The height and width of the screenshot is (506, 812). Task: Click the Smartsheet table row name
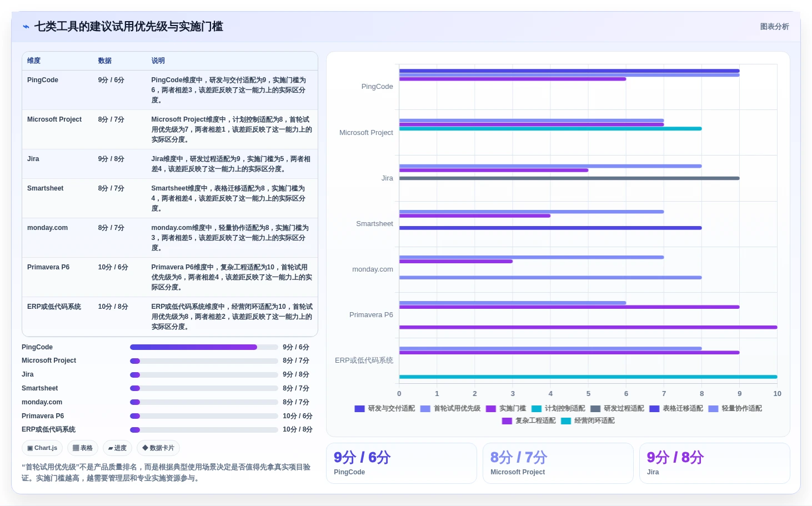pos(46,188)
